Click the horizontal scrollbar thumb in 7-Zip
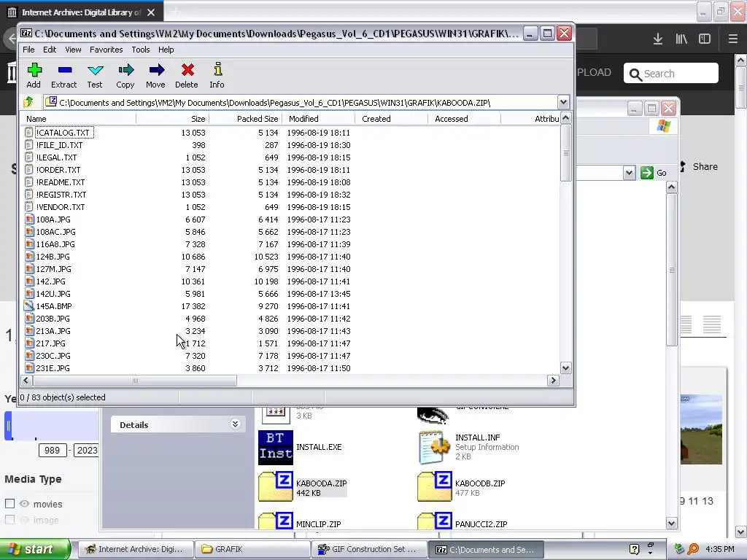The width and height of the screenshot is (747, 560). (135, 381)
